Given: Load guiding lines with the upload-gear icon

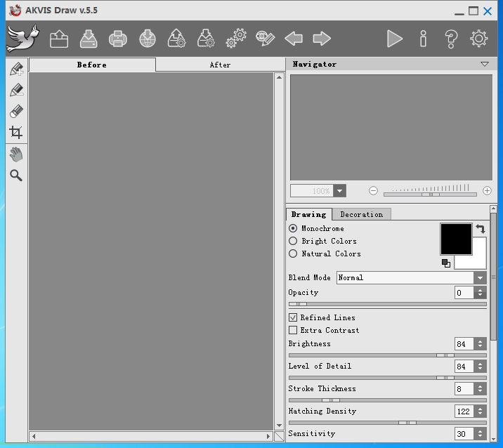Looking at the screenshot, I should [177, 39].
